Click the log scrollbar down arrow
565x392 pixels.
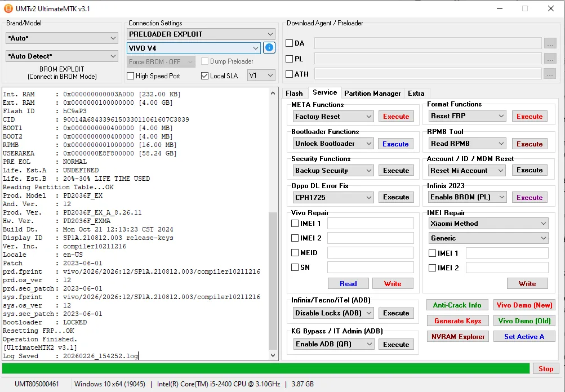[x=273, y=355]
